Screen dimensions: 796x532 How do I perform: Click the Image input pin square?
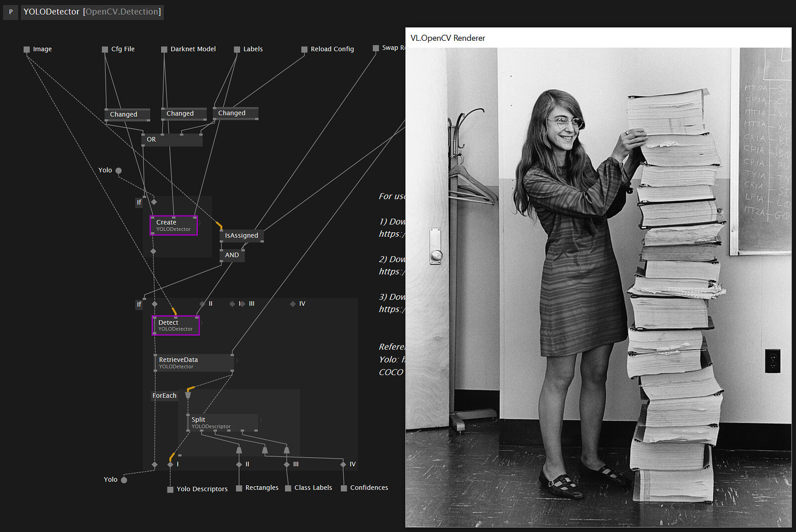coord(27,49)
